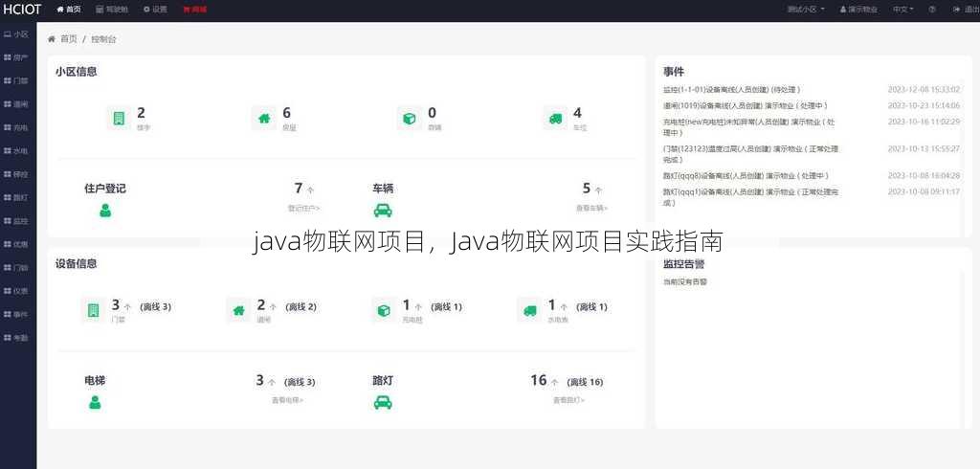
Task: Open 路灯 in the left sidebar
Action: pos(17,197)
